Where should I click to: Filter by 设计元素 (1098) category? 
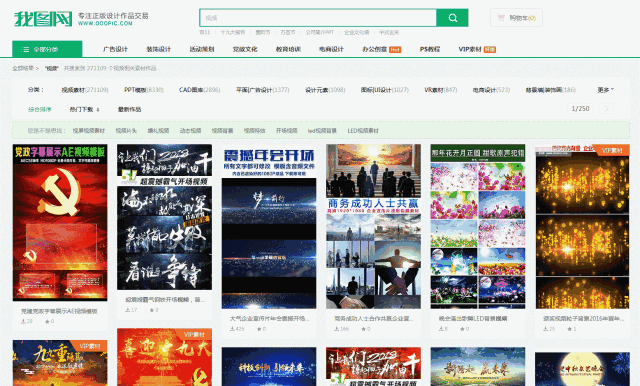(325, 90)
